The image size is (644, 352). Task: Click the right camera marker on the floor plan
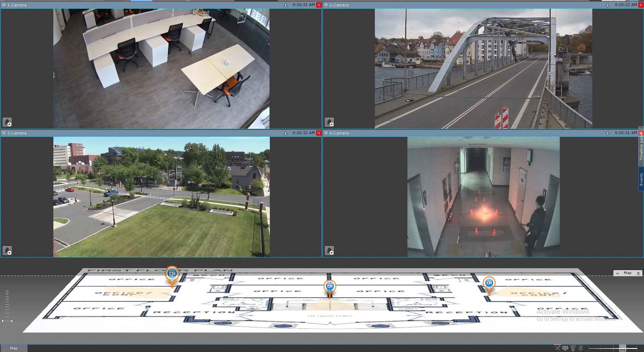489,283
